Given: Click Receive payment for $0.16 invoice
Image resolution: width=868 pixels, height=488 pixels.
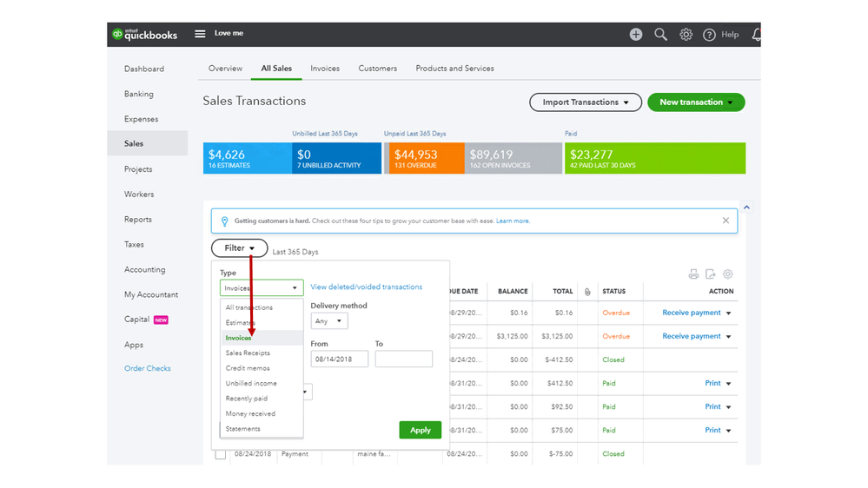Looking at the screenshot, I should pos(692,313).
